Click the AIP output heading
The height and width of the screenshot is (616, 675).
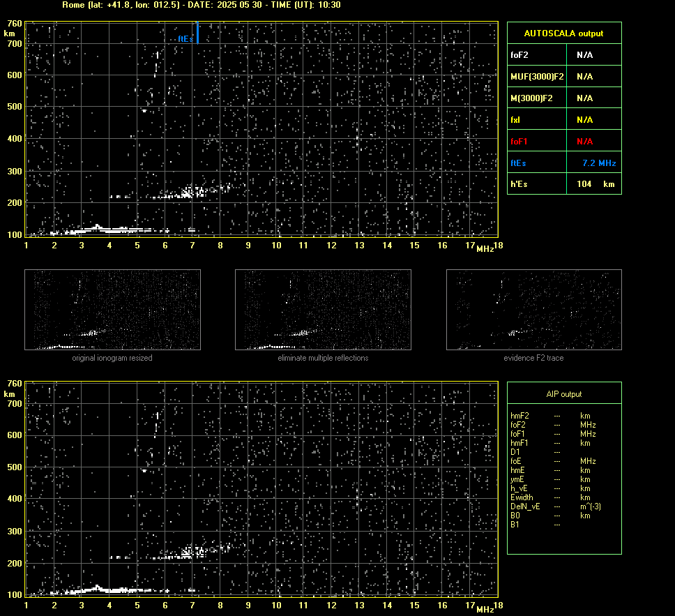pos(564,394)
